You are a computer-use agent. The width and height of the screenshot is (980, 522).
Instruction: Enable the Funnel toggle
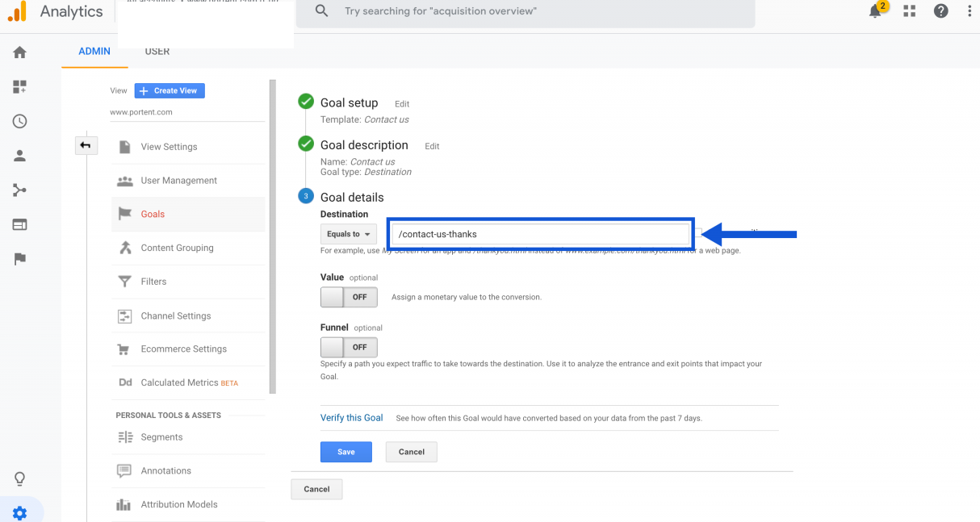349,347
